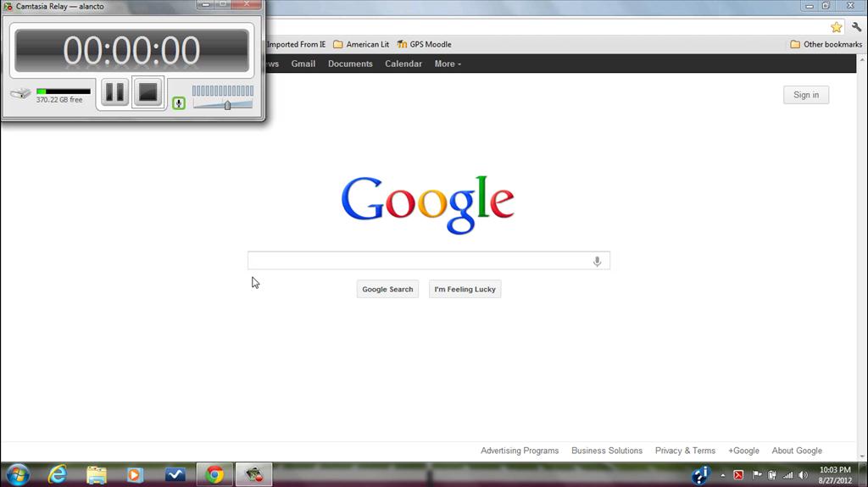
Task: Click the blue help info tray icon
Action: (701, 475)
